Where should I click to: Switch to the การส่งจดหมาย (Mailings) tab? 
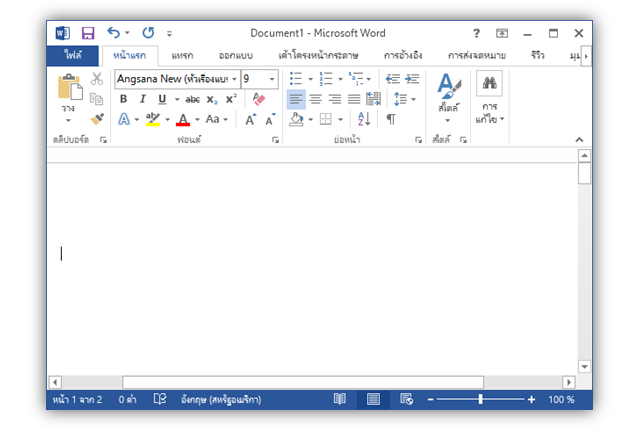[477, 55]
